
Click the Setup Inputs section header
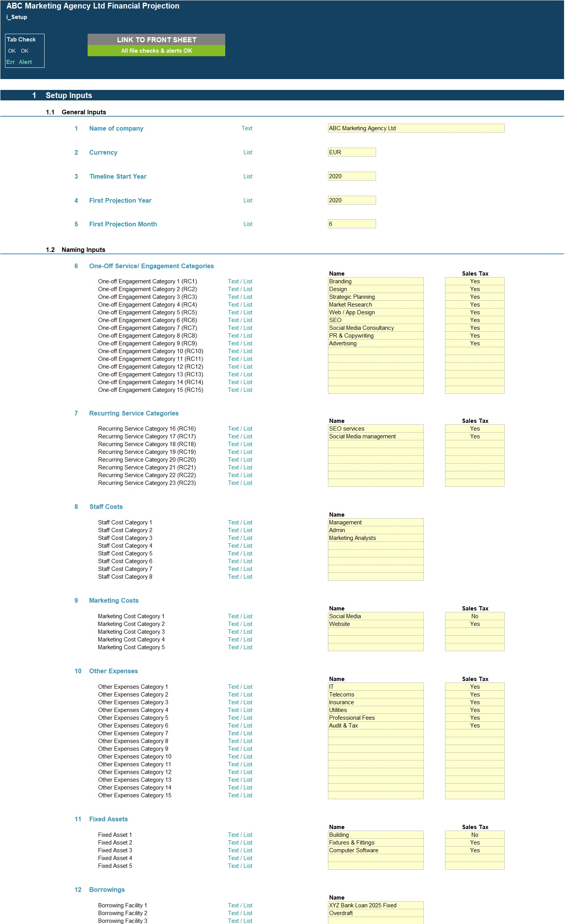tap(69, 95)
